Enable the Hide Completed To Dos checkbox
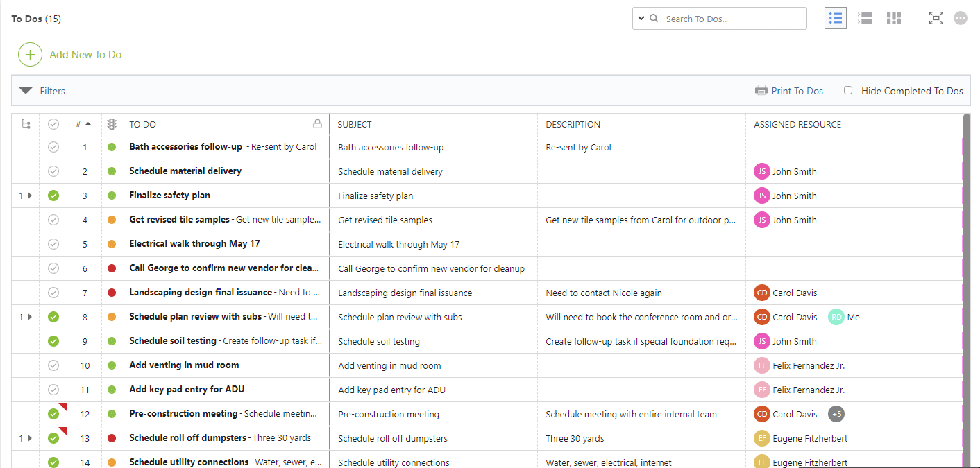 [848, 90]
